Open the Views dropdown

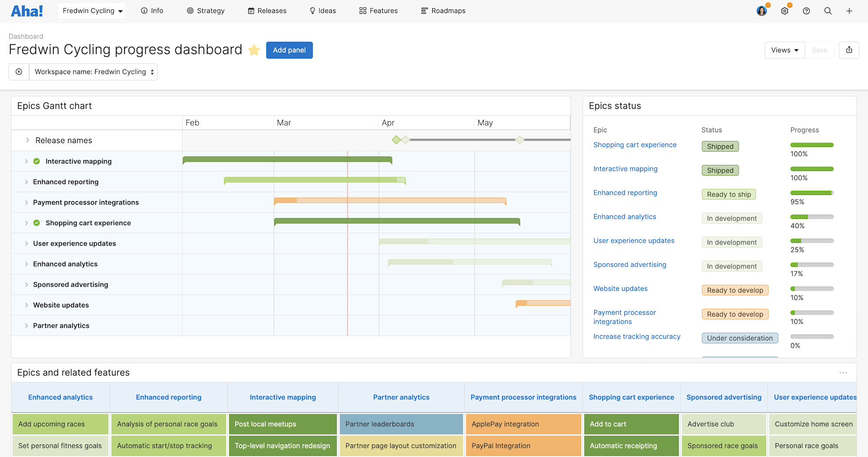(x=784, y=50)
